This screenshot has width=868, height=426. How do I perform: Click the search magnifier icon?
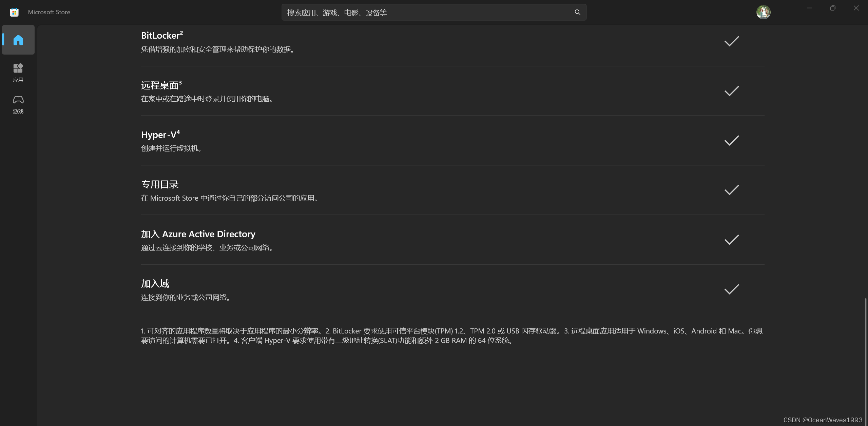pyautogui.click(x=577, y=12)
